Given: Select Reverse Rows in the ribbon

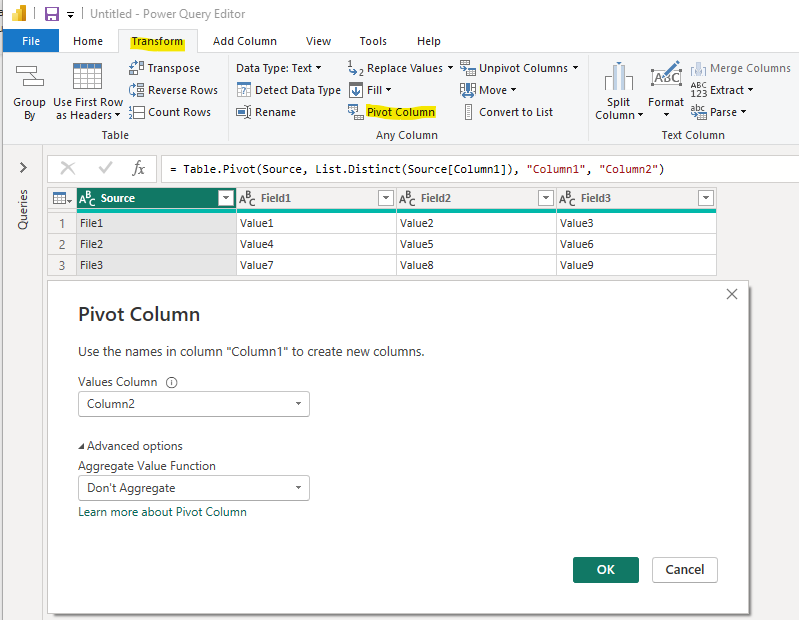Looking at the screenshot, I should pyautogui.click(x=173, y=90).
